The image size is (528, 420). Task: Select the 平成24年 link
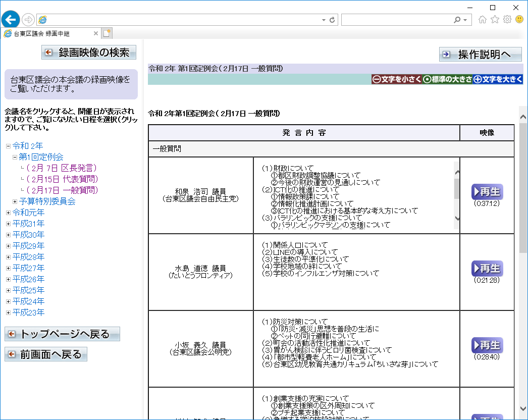pyautogui.click(x=28, y=301)
